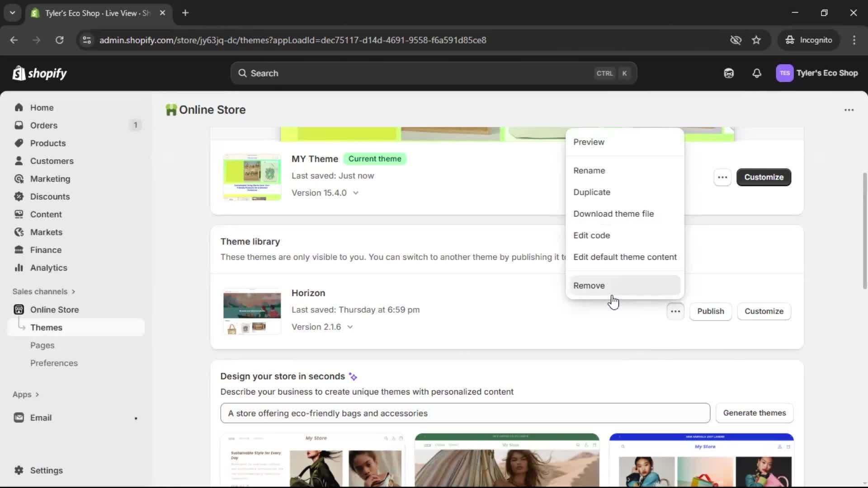The height and width of the screenshot is (488, 868).
Task: Open Discounts from the sidebar
Action: pyautogui.click(x=50, y=197)
